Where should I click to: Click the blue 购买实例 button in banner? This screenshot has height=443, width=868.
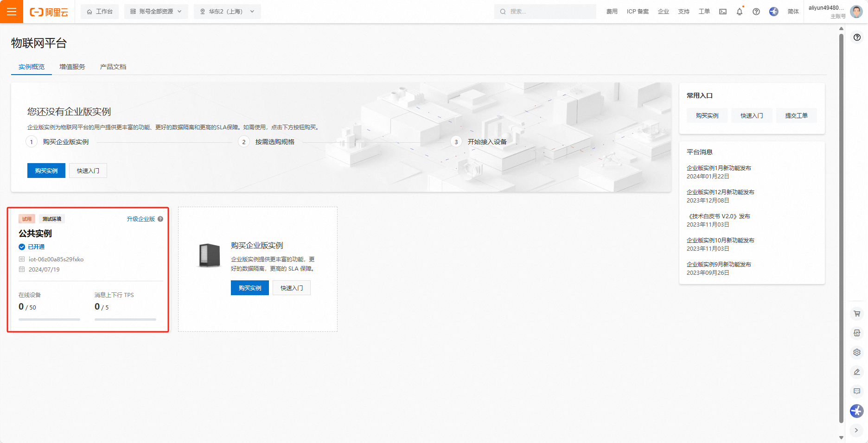click(46, 171)
